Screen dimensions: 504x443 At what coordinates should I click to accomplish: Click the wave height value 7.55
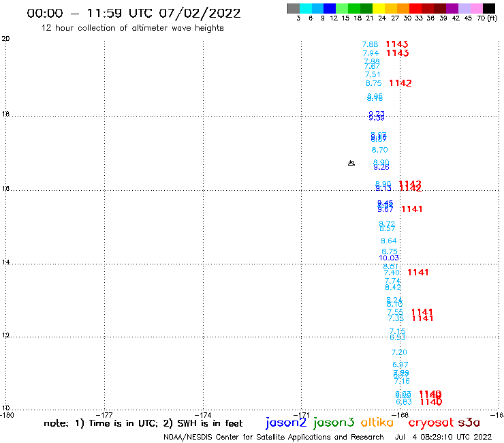395,312
